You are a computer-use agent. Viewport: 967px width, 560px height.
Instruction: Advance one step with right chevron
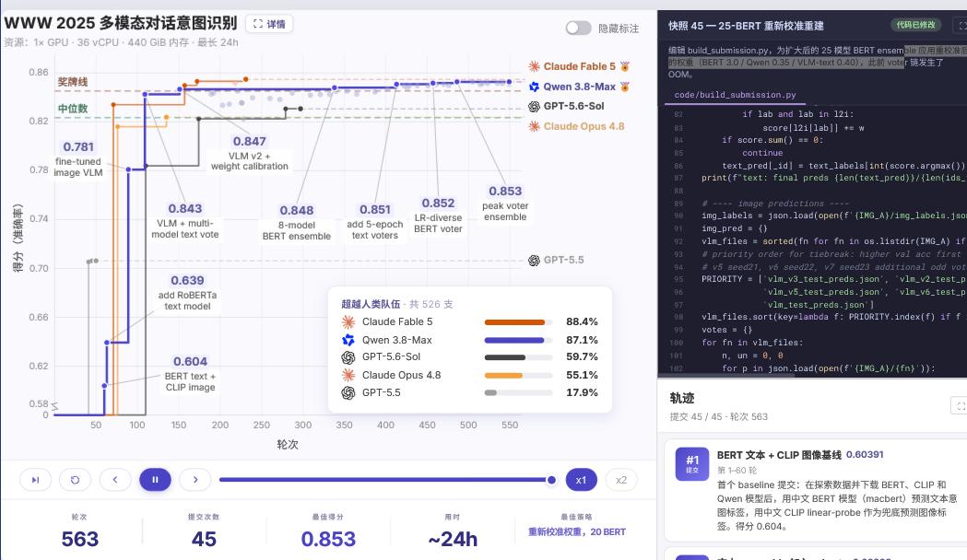[x=195, y=480]
